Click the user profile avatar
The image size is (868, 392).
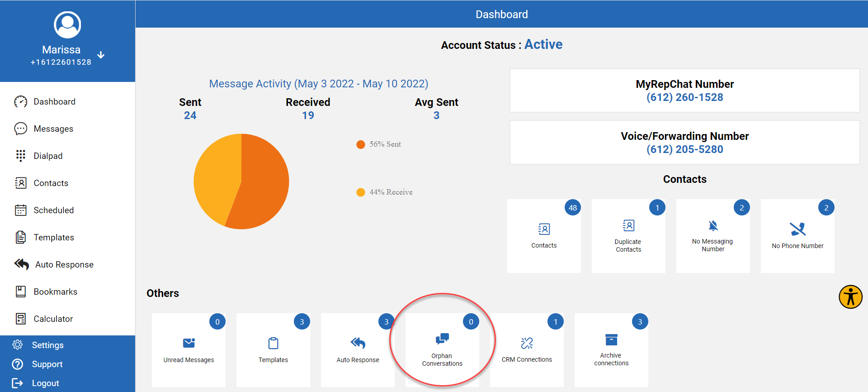[67, 25]
